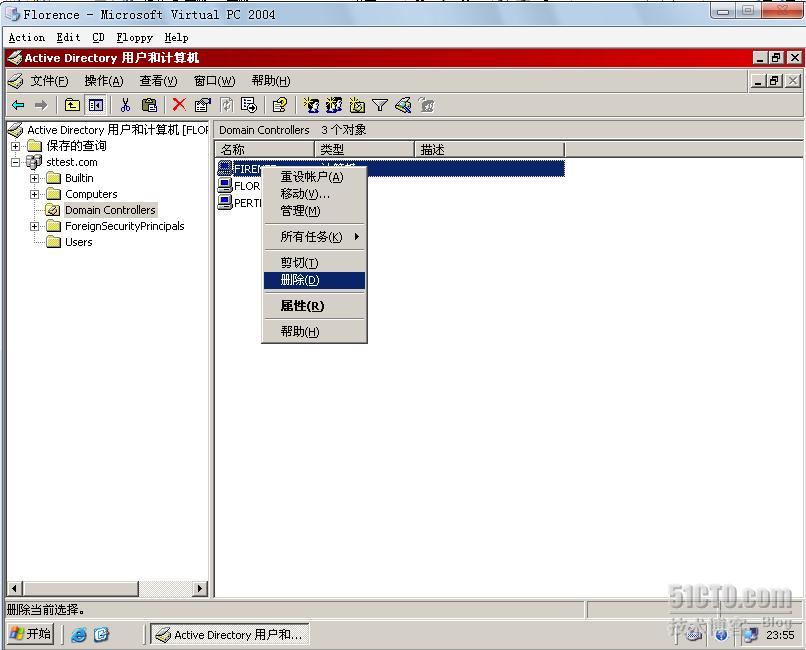
Task: Open the Virtual PC Edit menu
Action: click(68, 38)
